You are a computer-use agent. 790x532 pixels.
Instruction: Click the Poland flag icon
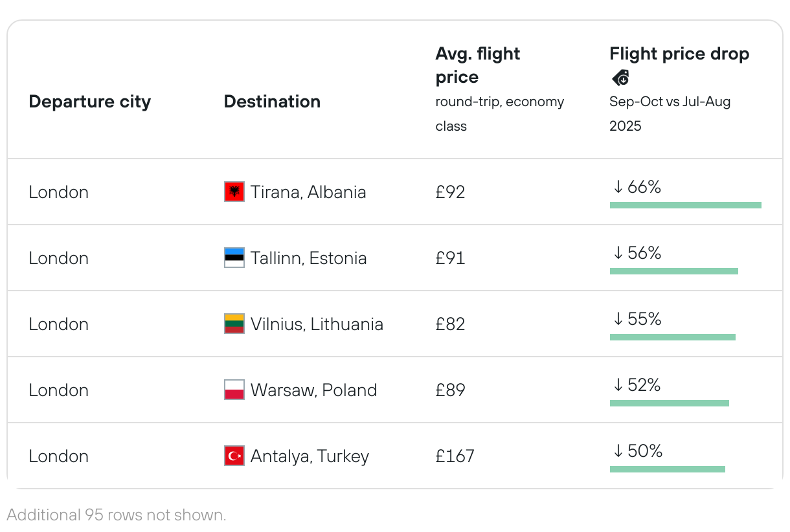click(234, 390)
